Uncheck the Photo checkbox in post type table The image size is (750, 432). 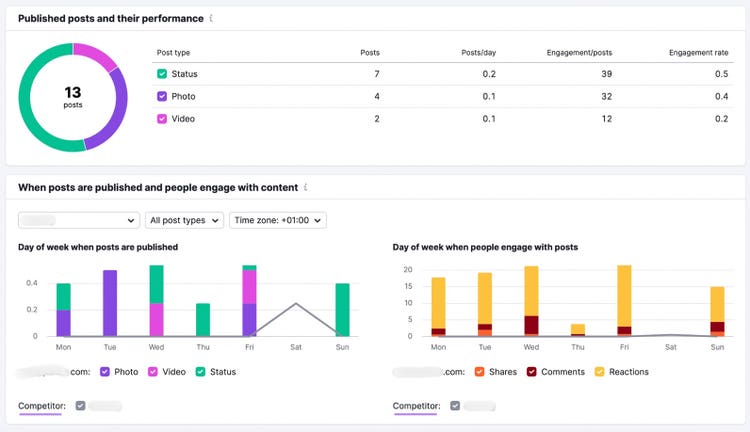[162, 96]
